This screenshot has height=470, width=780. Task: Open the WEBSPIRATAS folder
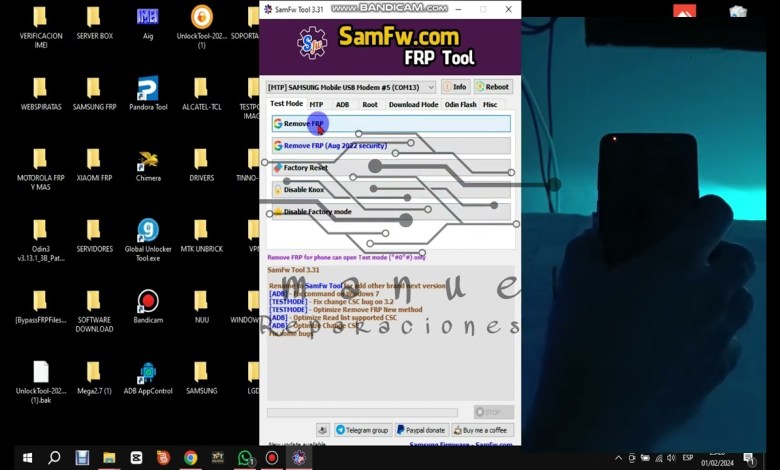[41, 94]
